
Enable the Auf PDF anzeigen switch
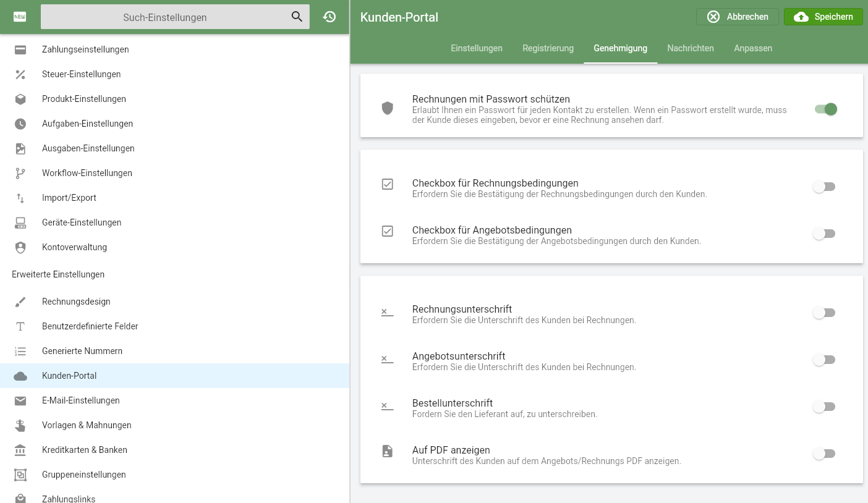coord(824,454)
